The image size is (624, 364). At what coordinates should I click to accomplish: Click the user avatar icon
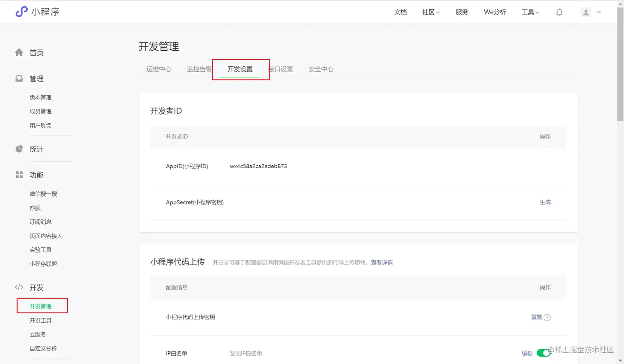[586, 12]
